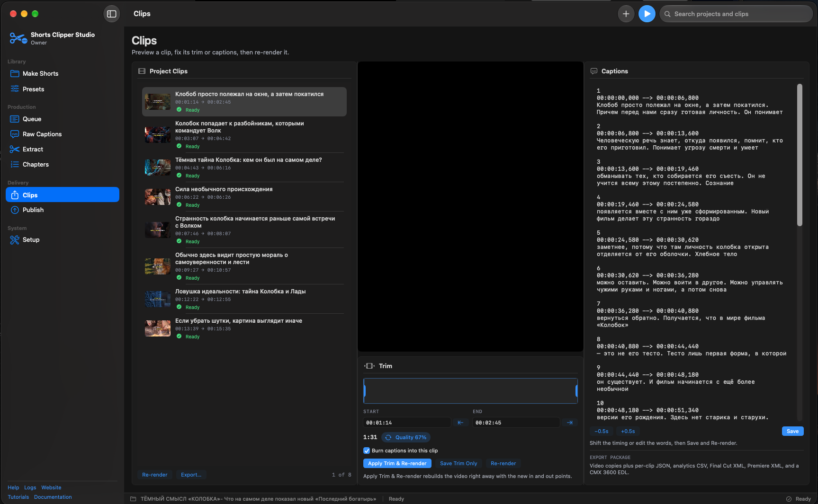Click Re-render button in Trim panel
Screen dimensions: 818x504
(x=503, y=463)
